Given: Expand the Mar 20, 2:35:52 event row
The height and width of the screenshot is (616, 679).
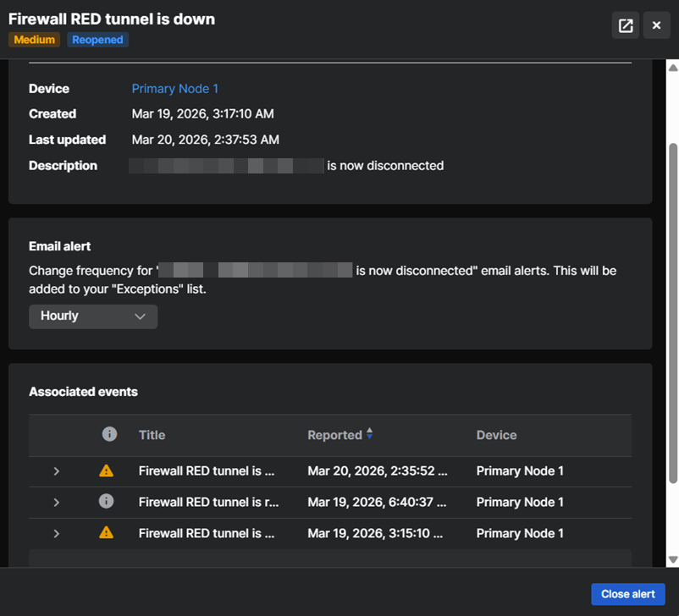Looking at the screenshot, I should click(x=57, y=470).
